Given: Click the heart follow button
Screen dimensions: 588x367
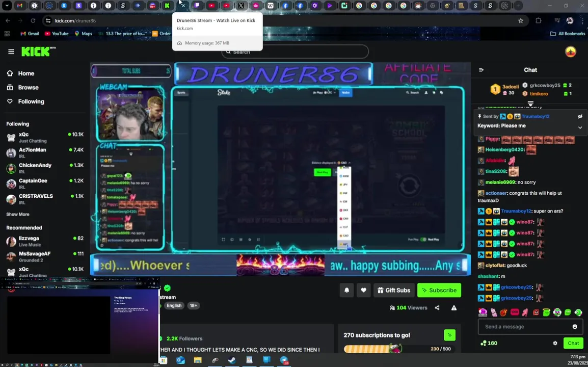Looking at the screenshot, I should [x=363, y=290].
